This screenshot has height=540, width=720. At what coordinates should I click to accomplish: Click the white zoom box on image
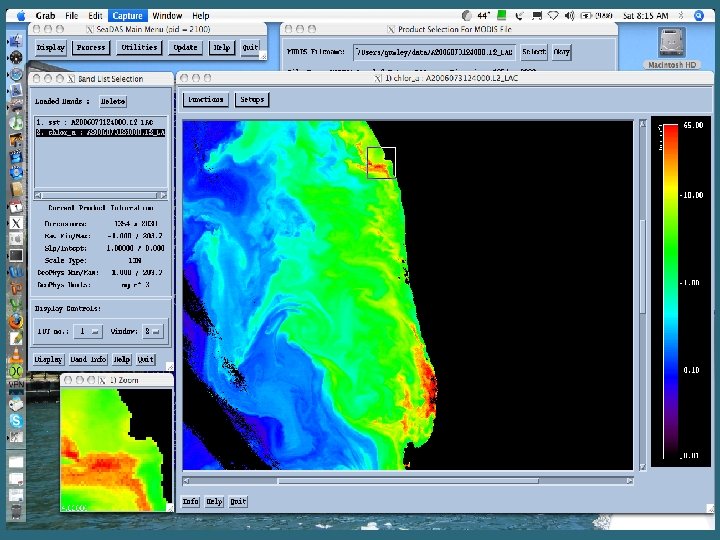click(381, 163)
